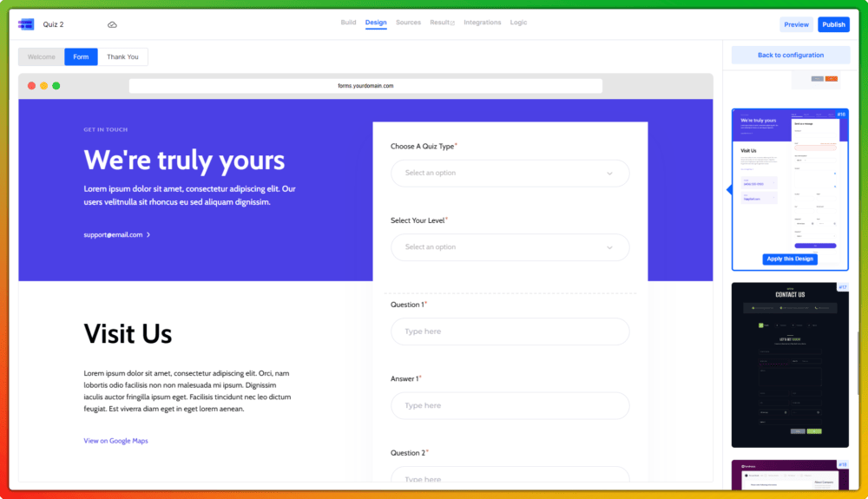Image resolution: width=868 pixels, height=499 pixels.
Task: Click the form builder logo icon
Action: click(26, 24)
